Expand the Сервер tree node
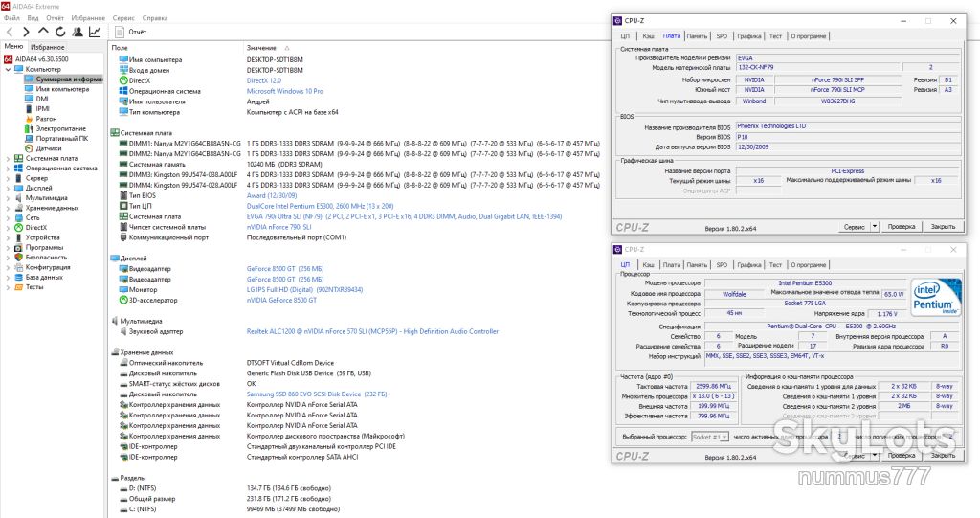Image resolution: width=980 pixels, height=518 pixels. click(8, 178)
